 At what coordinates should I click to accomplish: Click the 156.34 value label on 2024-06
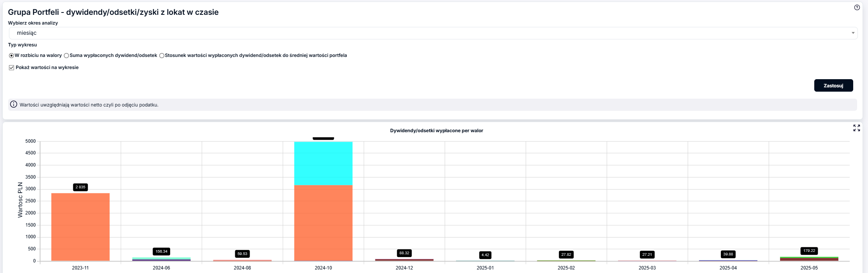[161, 252]
